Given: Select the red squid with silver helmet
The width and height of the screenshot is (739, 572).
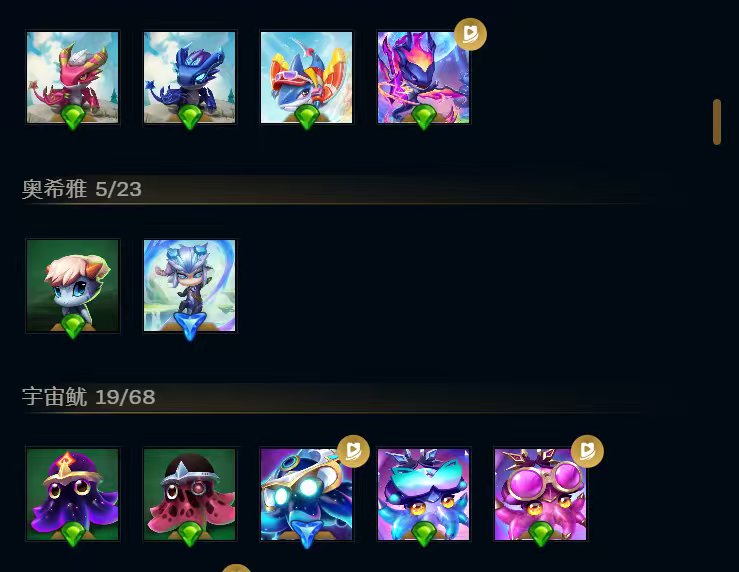Looking at the screenshot, I should [189, 494].
